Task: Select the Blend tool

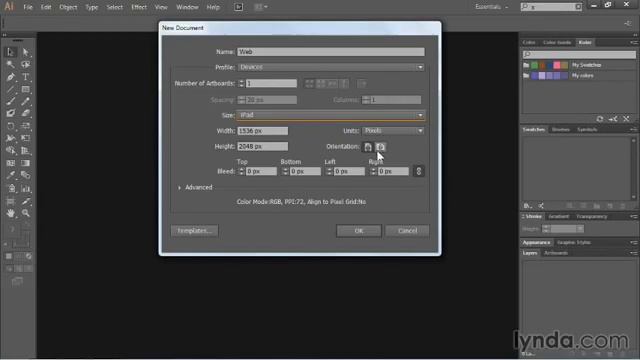Action: (x=25, y=176)
